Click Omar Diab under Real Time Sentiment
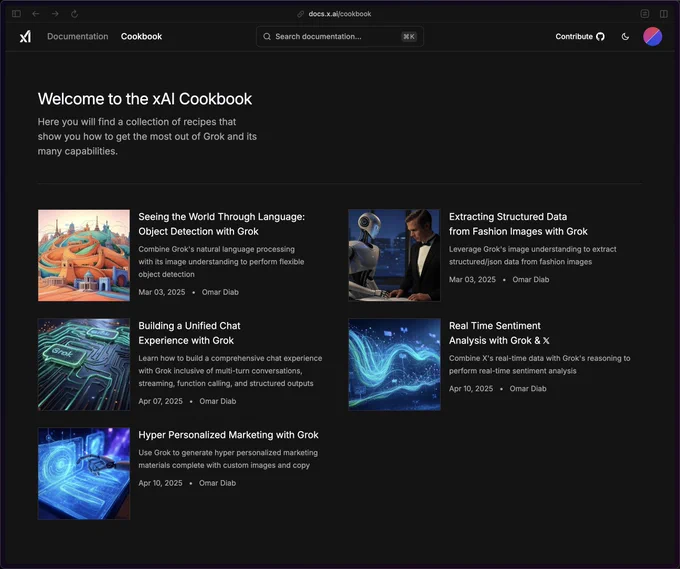 point(528,389)
